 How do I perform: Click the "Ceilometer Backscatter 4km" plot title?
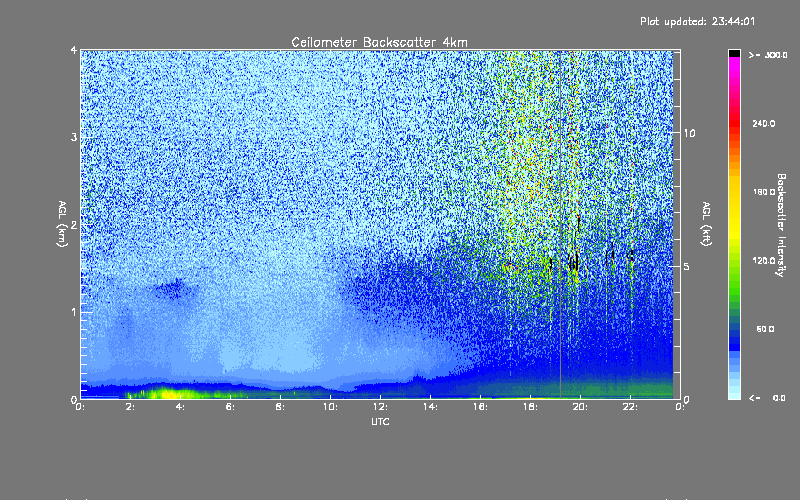[379, 42]
